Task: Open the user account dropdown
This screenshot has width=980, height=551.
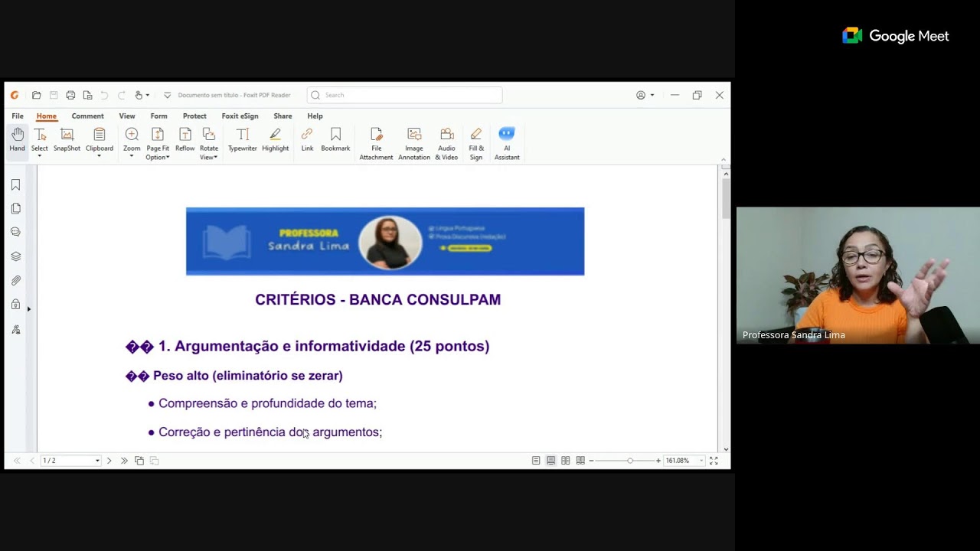Action: pos(652,96)
